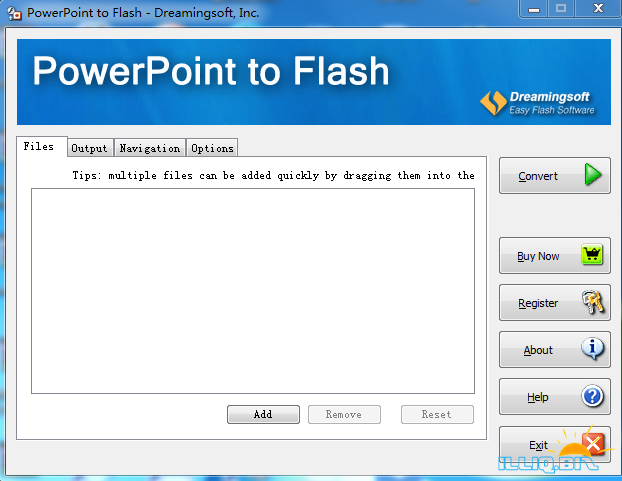Click the About button label

click(x=538, y=350)
